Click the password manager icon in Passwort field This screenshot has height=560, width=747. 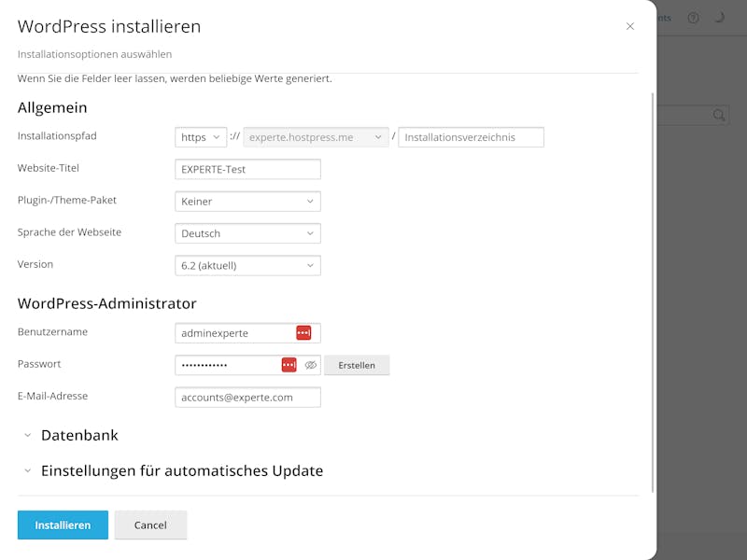click(289, 365)
